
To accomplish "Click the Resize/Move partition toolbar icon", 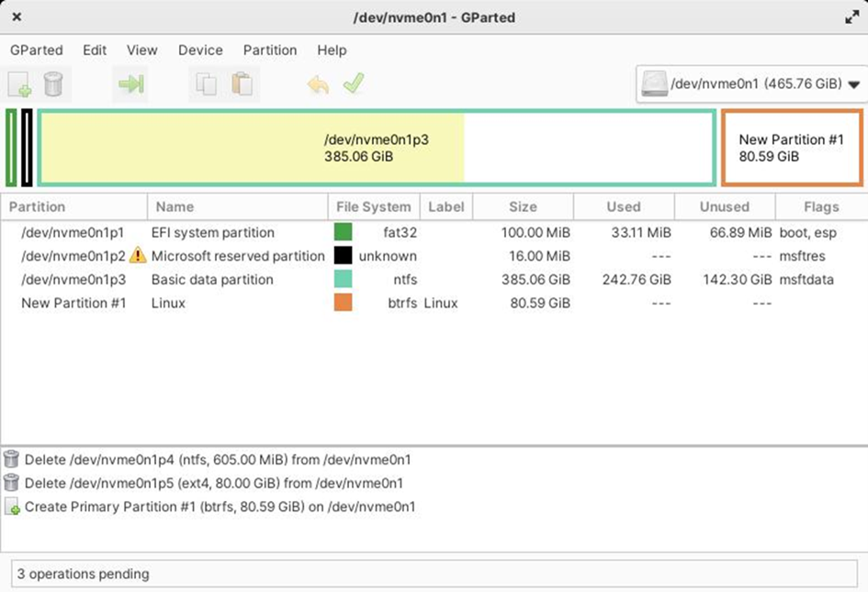I will point(131,84).
